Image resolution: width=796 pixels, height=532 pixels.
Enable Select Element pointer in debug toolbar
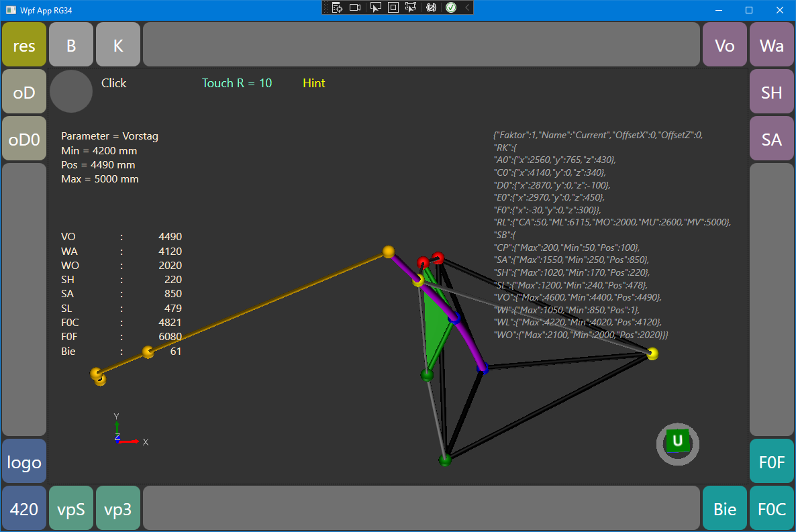(x=376, y=7)
